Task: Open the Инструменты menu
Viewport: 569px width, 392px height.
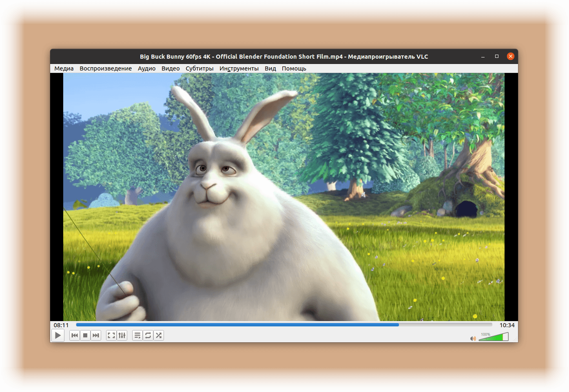Action: click(239, 68)
